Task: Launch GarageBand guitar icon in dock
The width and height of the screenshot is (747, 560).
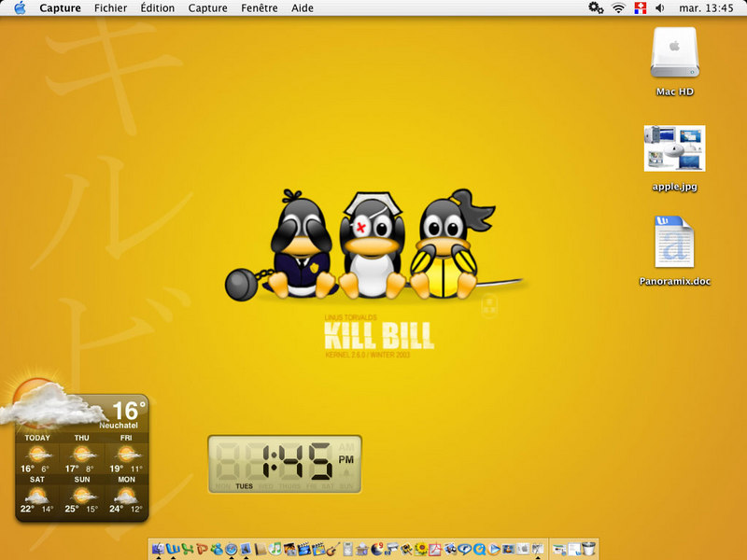Action: click(333, 549)
